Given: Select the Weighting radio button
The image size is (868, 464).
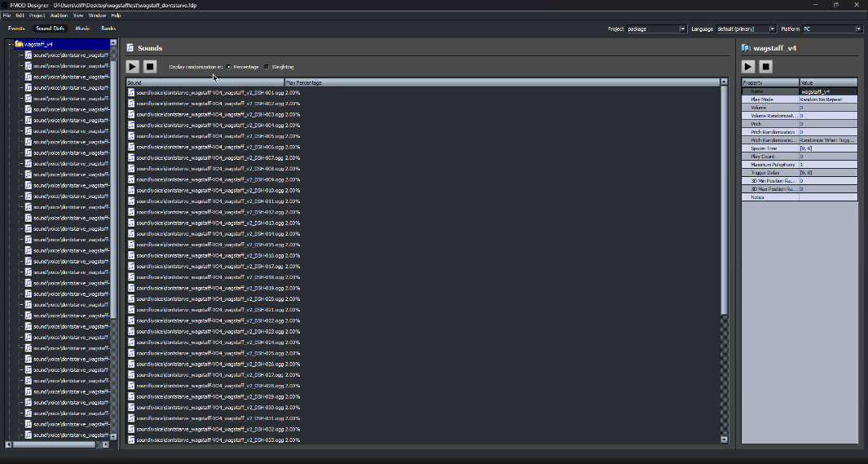Looking at the screenshot, I should (x=267, y=67).
